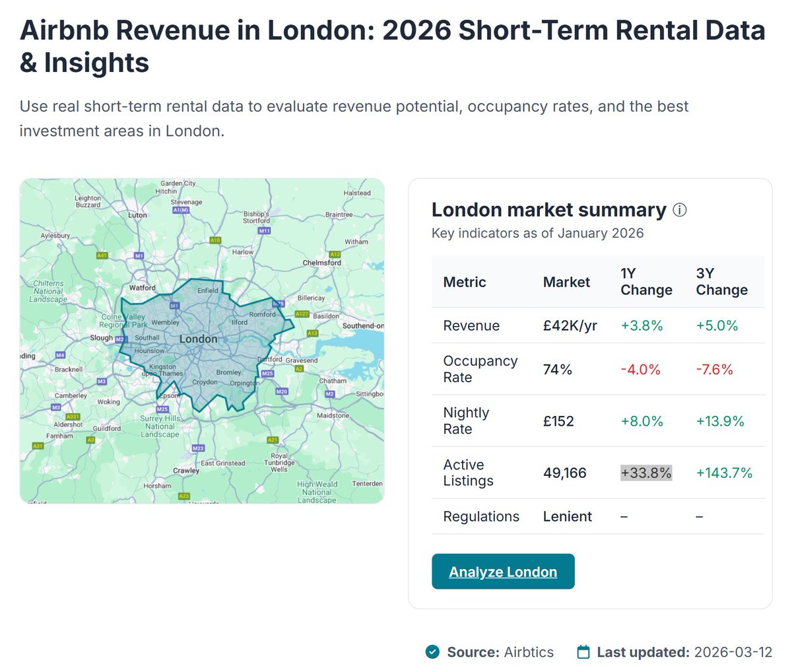This screenshot has width=792, height=672.
Task: Click the -4.0% occupancy 1Y change
Action: pos(640,370)
